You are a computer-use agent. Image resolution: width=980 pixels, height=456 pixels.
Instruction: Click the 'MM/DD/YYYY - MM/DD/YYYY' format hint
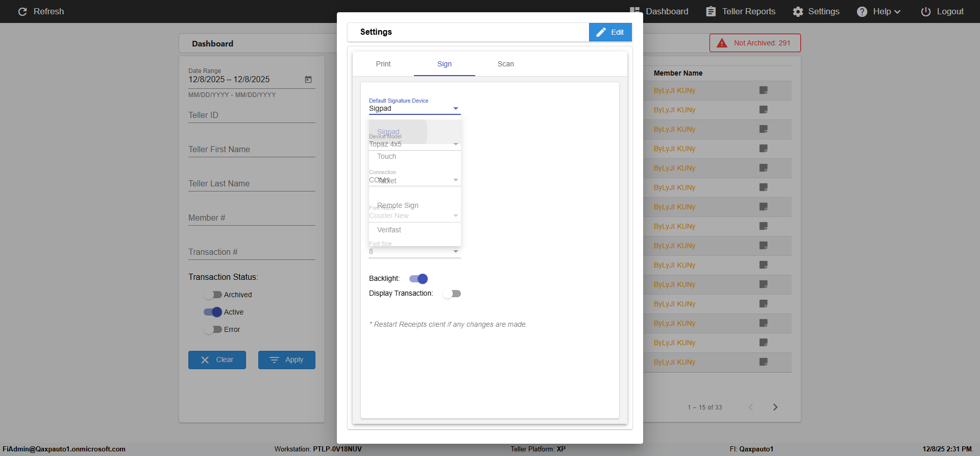click(232, 95)
